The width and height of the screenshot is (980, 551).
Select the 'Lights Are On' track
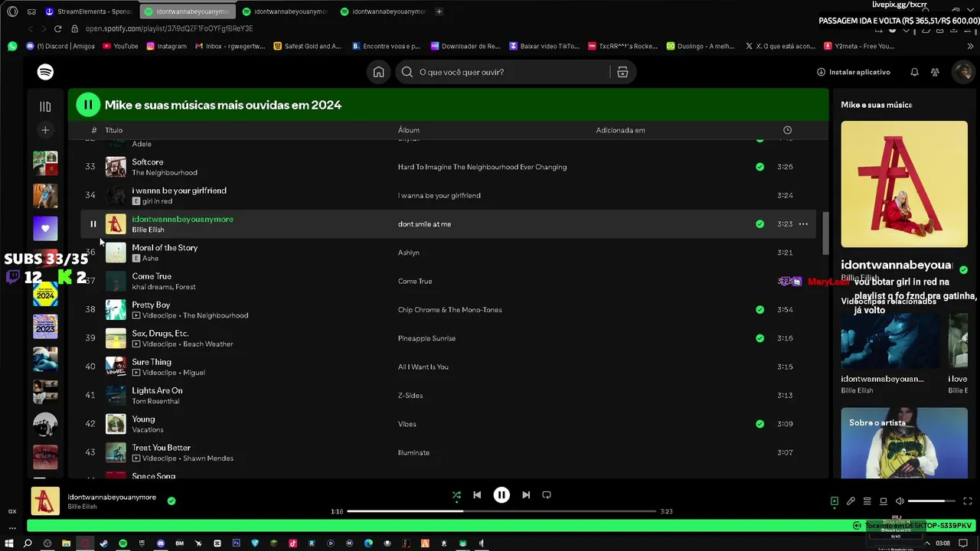157,390
